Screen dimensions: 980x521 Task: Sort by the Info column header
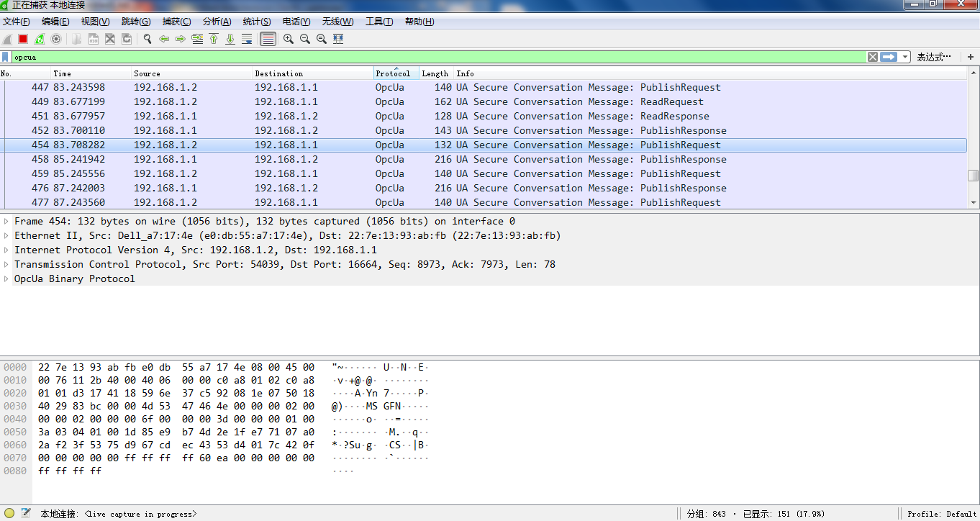(711, 73)
